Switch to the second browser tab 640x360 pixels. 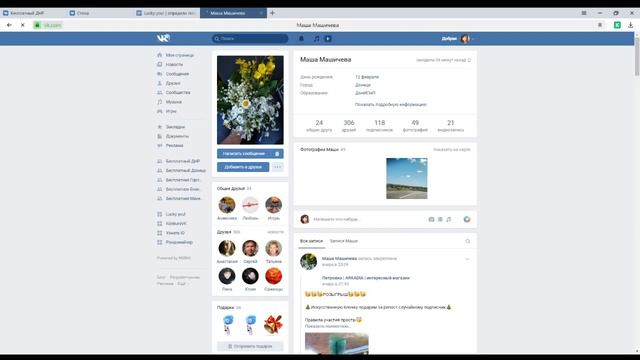100,13
